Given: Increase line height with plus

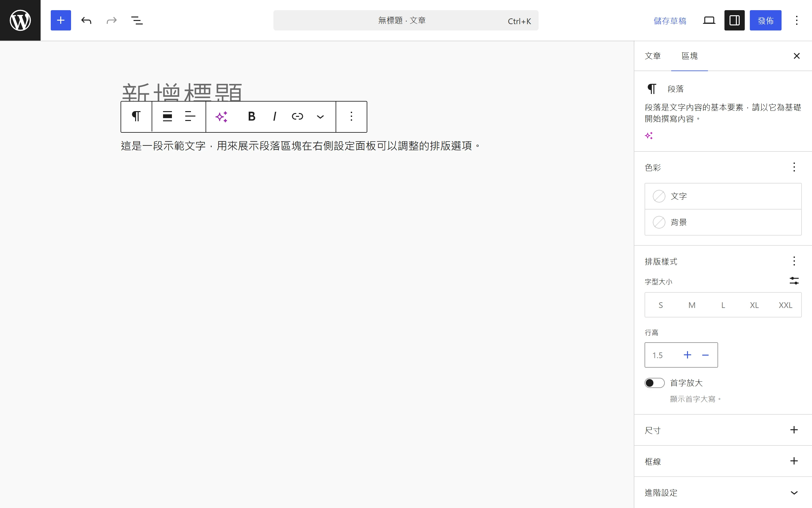Looking at the screenshot, I should click(x=687, y=355).
